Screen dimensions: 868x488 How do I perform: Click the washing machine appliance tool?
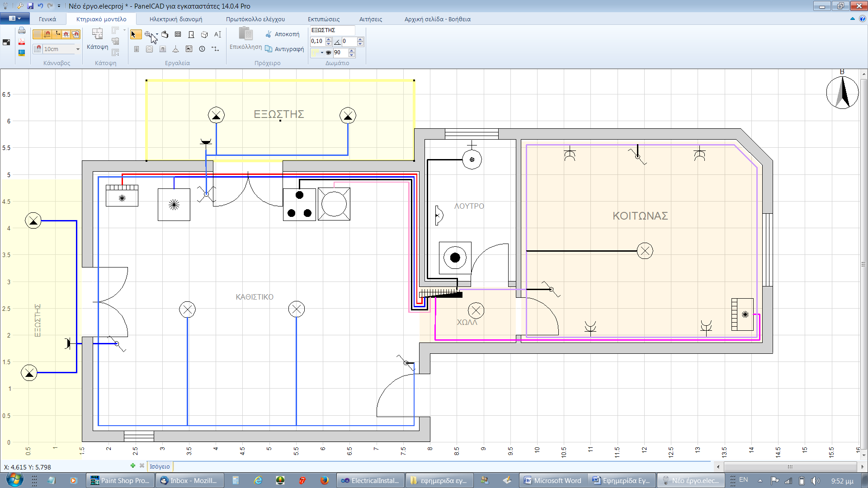tap(189, 49)
